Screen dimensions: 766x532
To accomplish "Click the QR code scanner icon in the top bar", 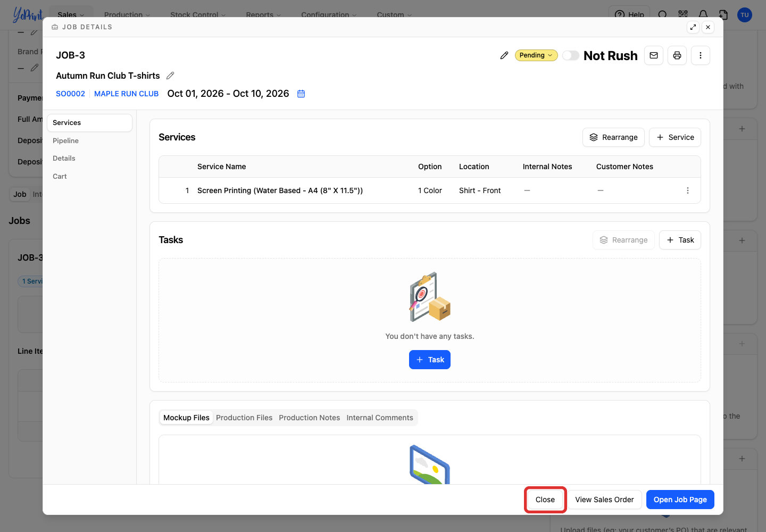I will tap(683, 15).
